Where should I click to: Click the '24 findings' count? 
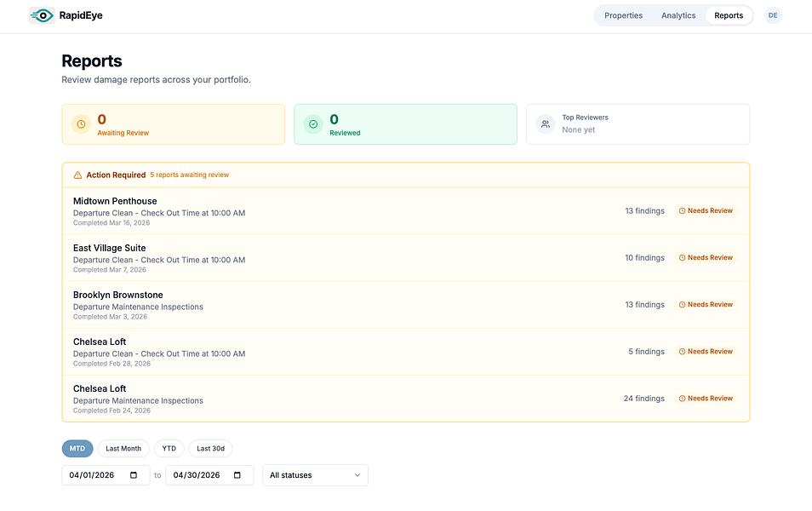[x=644, y=399]
